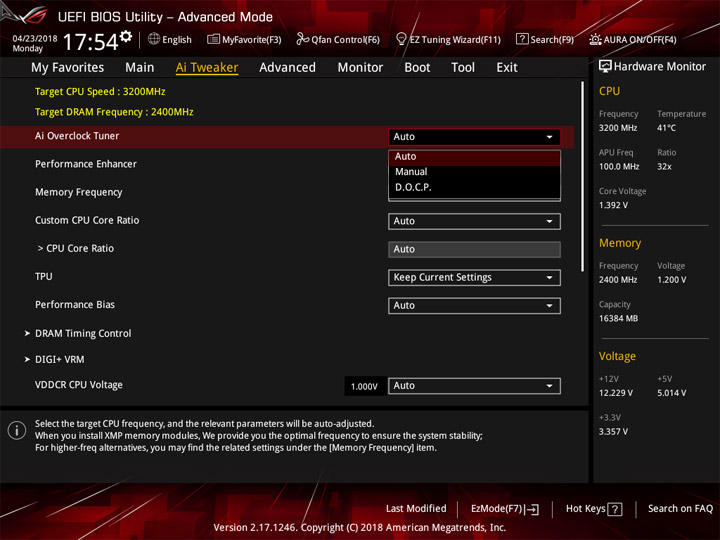Select the VDDCR CPU Voltage label
The image size is (720, 540).
79,385
